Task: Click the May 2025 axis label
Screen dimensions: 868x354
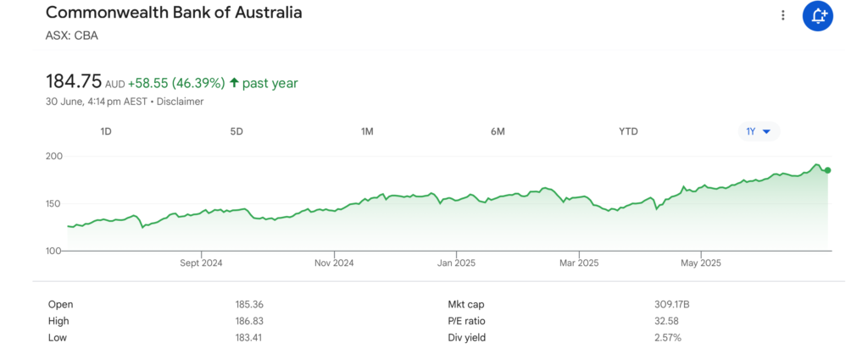Action: (x=701, y=263)
